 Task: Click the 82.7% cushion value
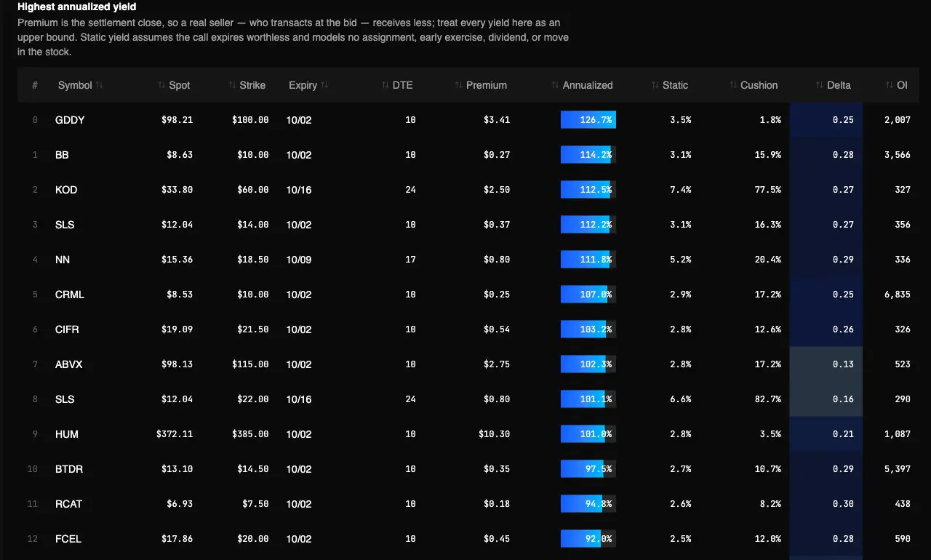point(768,399)
